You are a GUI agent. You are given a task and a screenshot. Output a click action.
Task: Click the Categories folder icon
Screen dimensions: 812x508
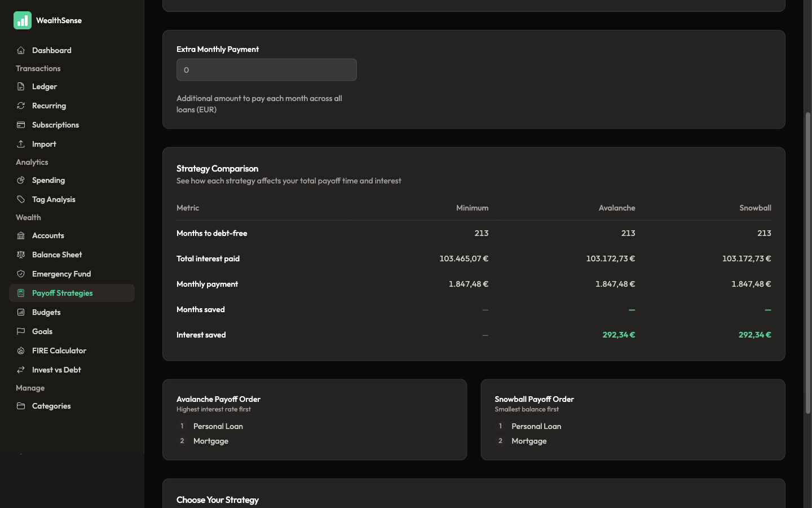tap(21, 406)
